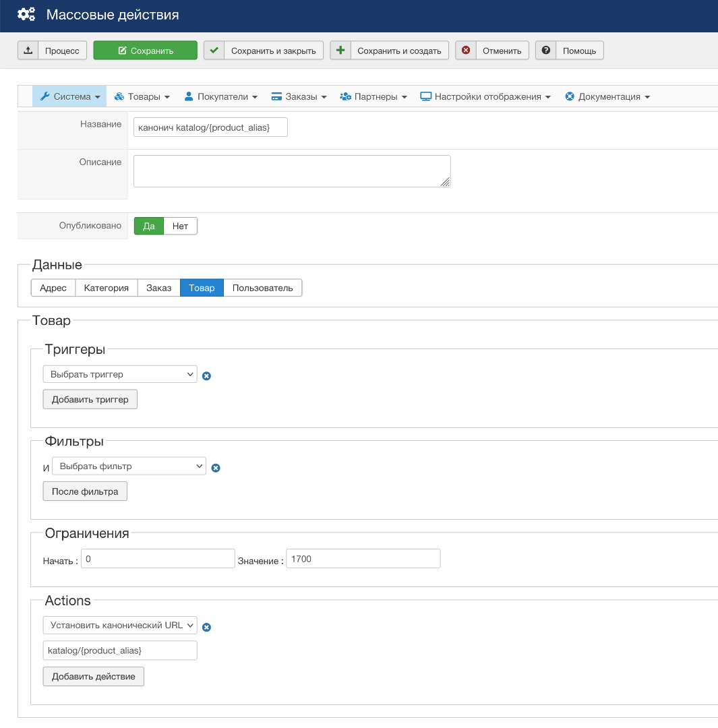Open the Установить канонический URL dropdown
The image size is (718, 728).
click(x=120, y=626)
